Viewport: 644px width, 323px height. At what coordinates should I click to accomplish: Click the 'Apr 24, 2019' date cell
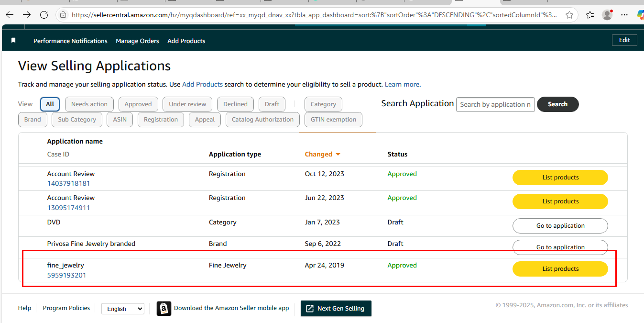coord(325,266)
